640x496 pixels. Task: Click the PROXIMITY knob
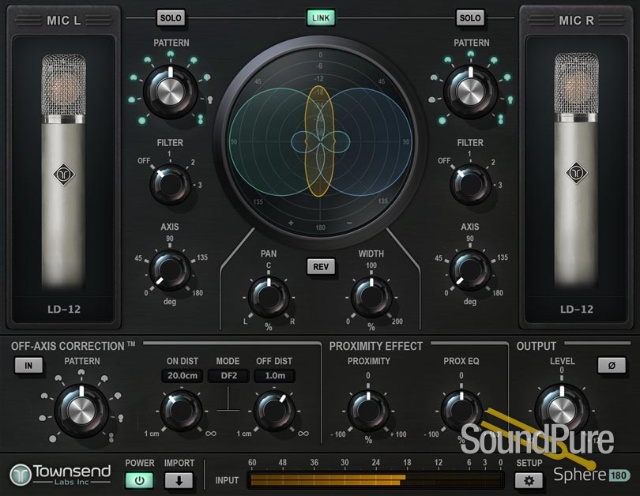point(368,411)
